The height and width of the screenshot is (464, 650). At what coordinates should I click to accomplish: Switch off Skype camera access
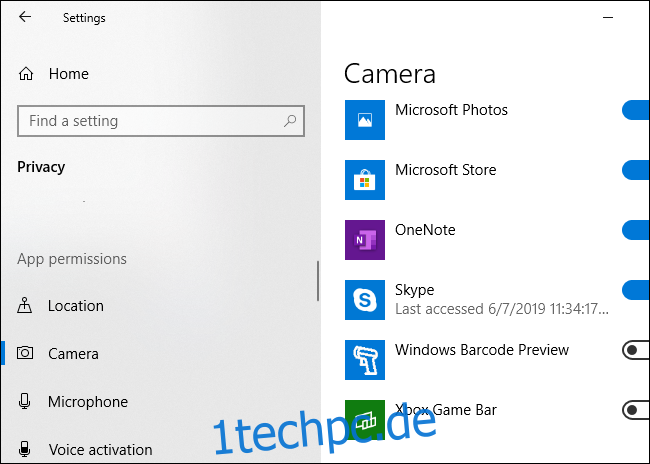635,290
